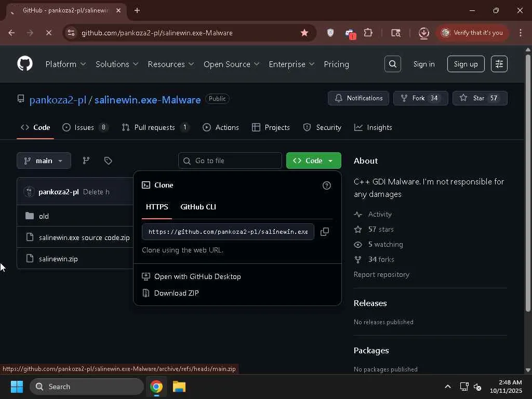Open the Windows Start menu

(x=17, y=387)
